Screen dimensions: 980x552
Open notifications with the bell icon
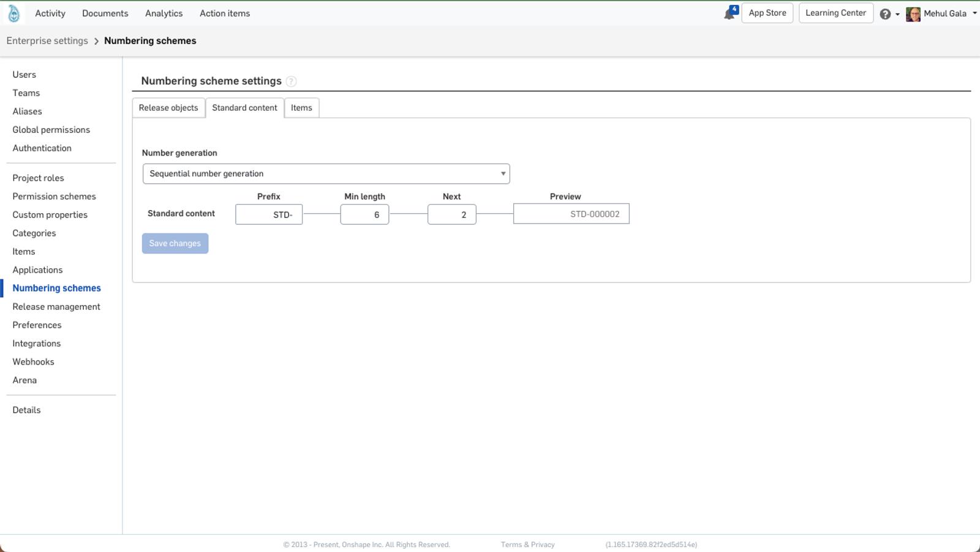point(729,13)
